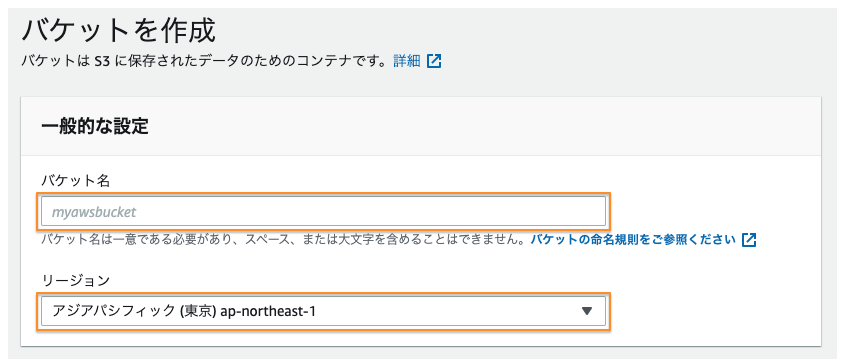Focus the バケット名 text field
844x364 pixels.
point(323,212)
